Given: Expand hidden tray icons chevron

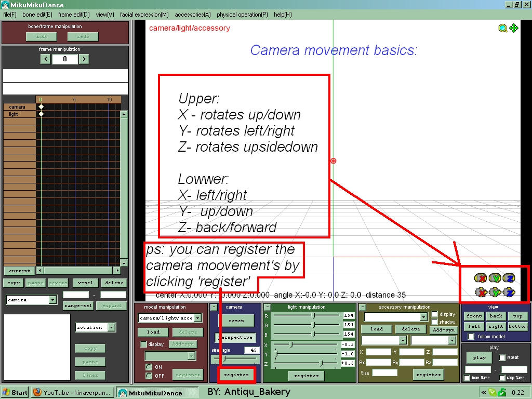Looking at the screenshot, I should [x=483, y=393].
